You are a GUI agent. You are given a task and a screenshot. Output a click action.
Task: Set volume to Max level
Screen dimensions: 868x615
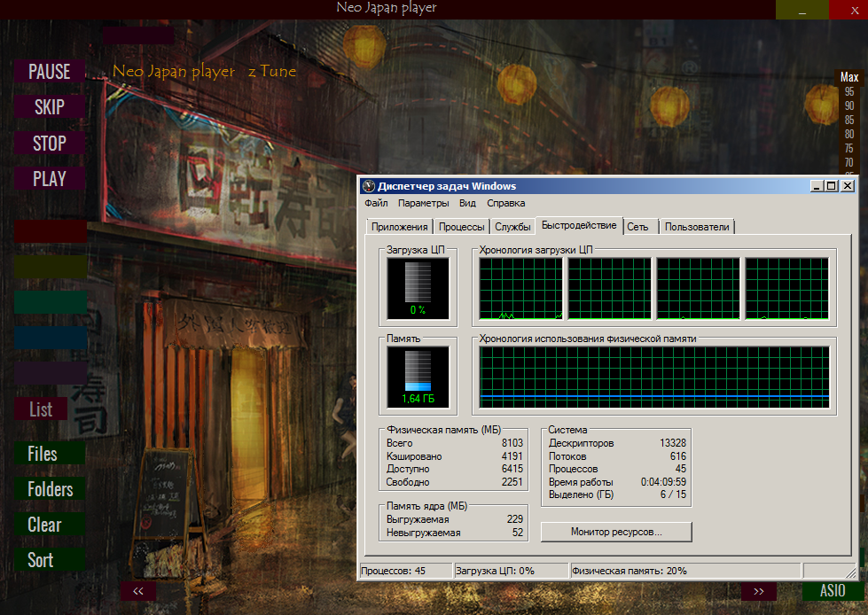pyautogui.click(x=849, y=77)
